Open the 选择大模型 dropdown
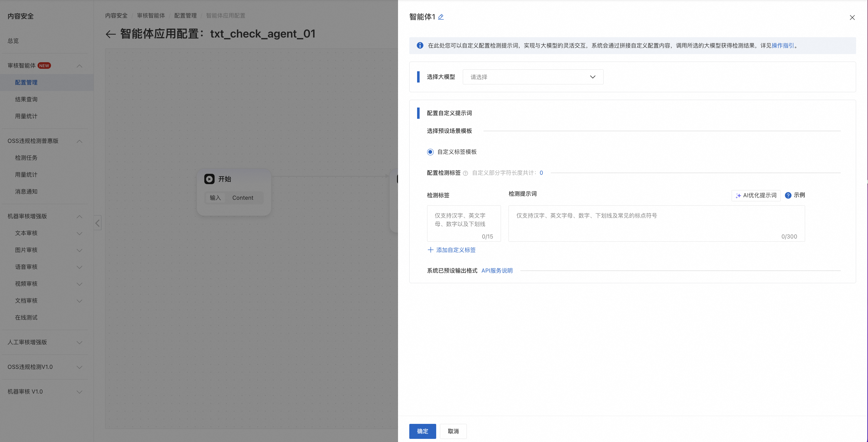 pos(533,77)
